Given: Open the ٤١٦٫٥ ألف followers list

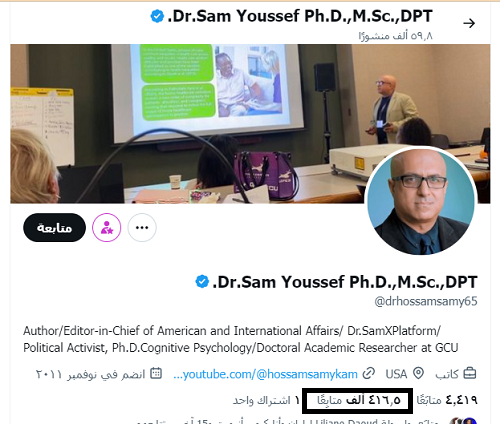Looking at the screenshot, I should click(x=359, y=400).
